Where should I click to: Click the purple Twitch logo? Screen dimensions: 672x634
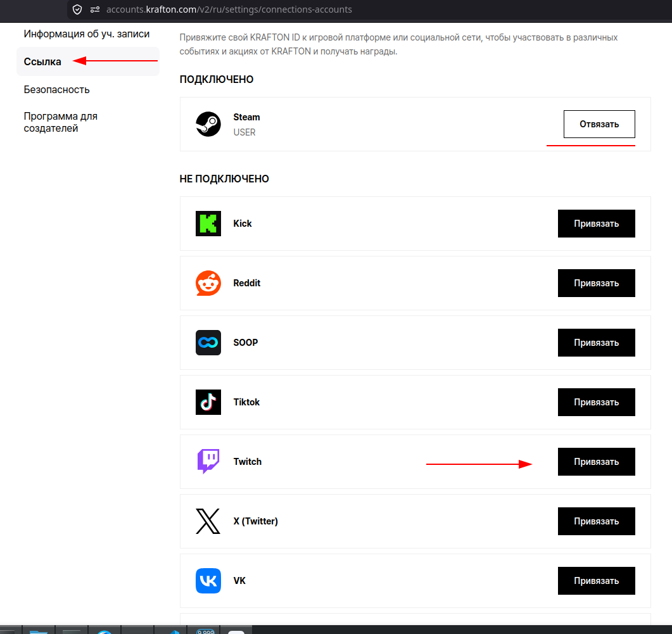click(x=208, y=462)
